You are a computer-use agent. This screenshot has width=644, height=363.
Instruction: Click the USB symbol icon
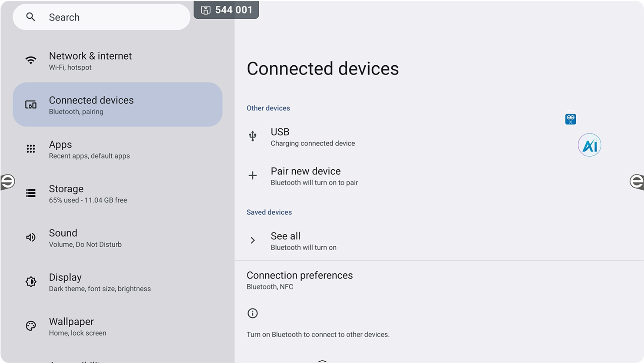pyautogui.click(x=253, y=136)
